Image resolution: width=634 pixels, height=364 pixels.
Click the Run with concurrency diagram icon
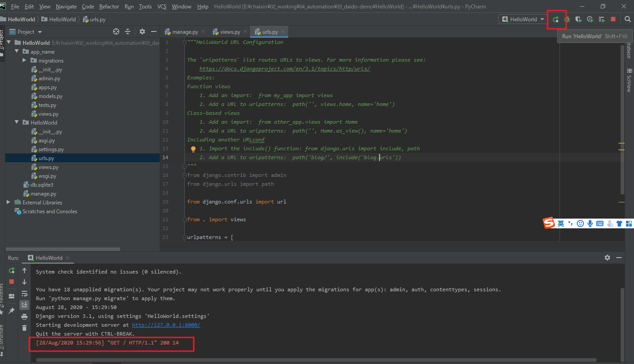(602, 19)
